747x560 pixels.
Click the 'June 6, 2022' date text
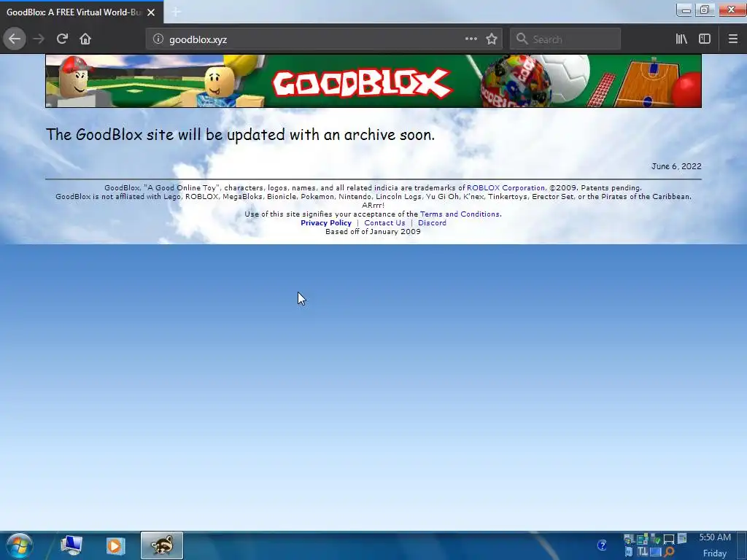676,166
